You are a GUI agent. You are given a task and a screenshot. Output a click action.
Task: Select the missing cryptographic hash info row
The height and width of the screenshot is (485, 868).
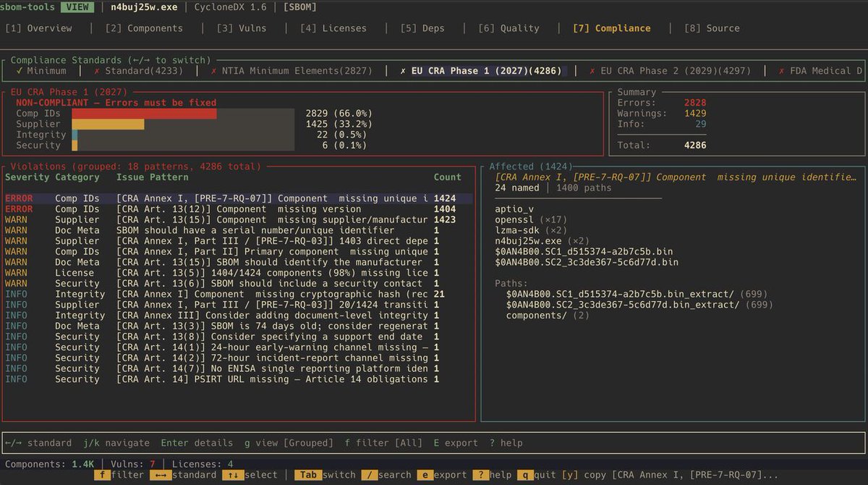238,295
